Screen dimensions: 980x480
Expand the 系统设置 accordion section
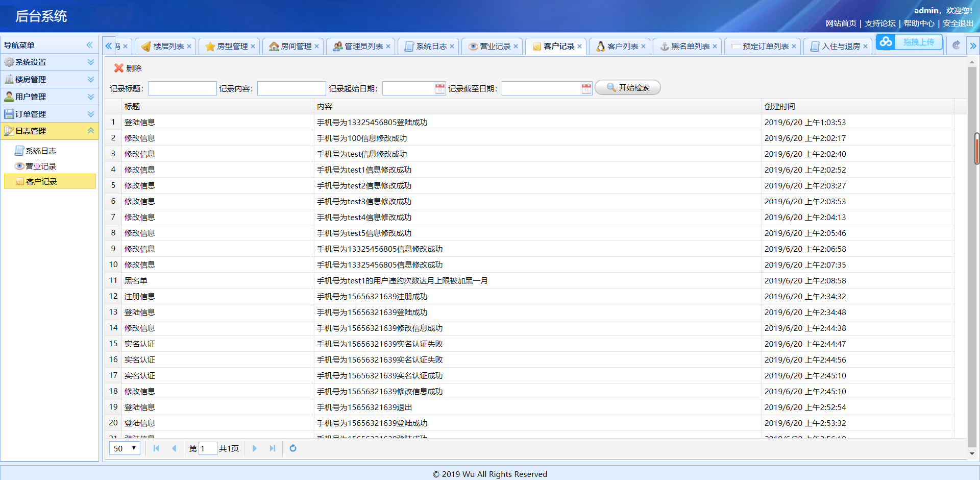click(50, 62)
